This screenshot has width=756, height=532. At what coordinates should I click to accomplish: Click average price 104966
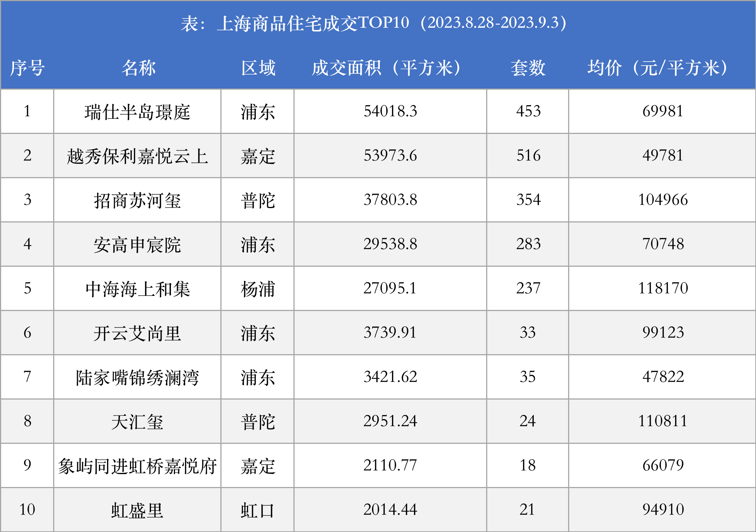click(663, 200)
